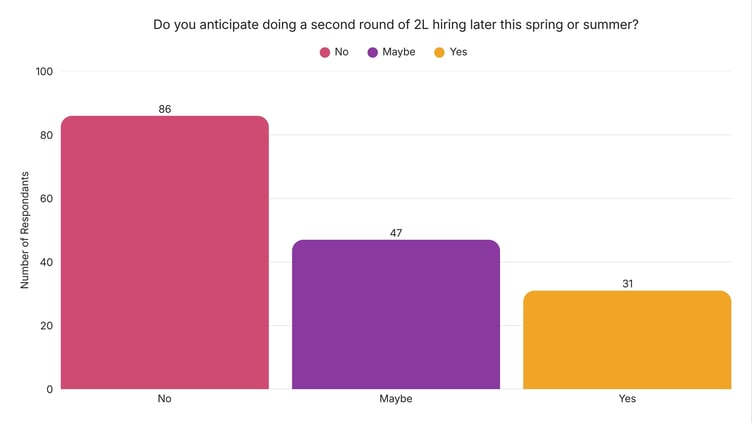This screenshot has width=752, height=423.
Task: Toggle the Yes series via legend text
Action: [x=458, y=52]
